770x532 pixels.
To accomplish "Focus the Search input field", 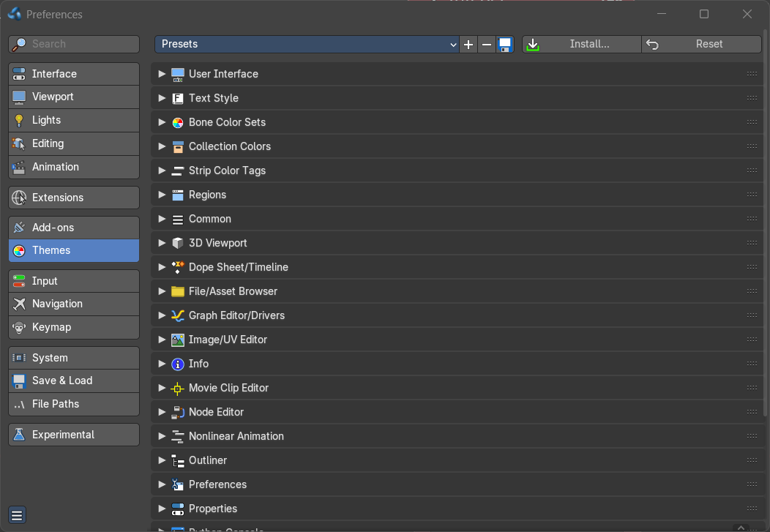I will (74, 44).
